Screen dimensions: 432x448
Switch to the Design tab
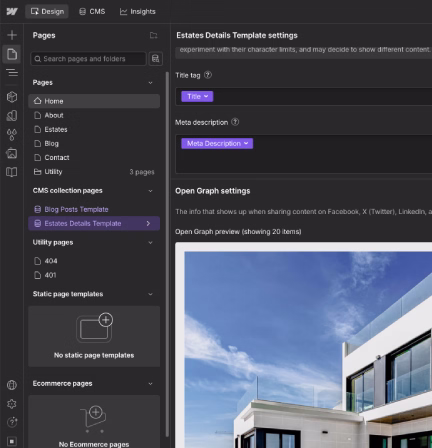[47, 11]
